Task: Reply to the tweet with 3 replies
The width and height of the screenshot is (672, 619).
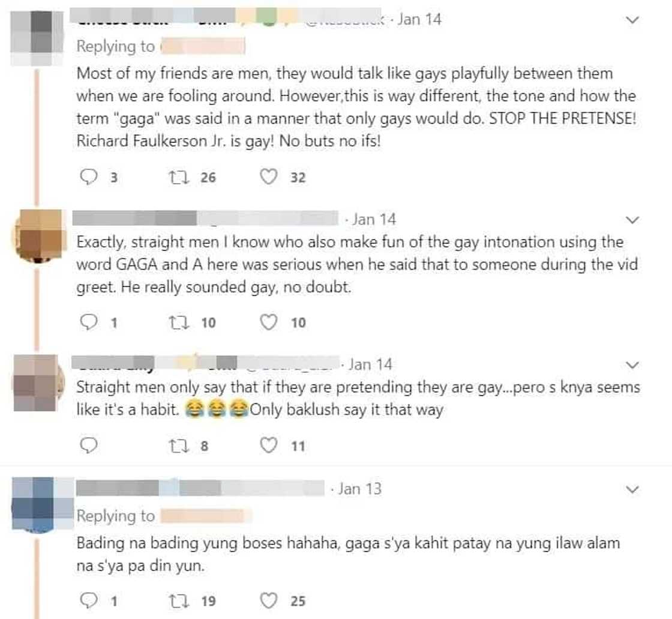Action: (89, 177)
